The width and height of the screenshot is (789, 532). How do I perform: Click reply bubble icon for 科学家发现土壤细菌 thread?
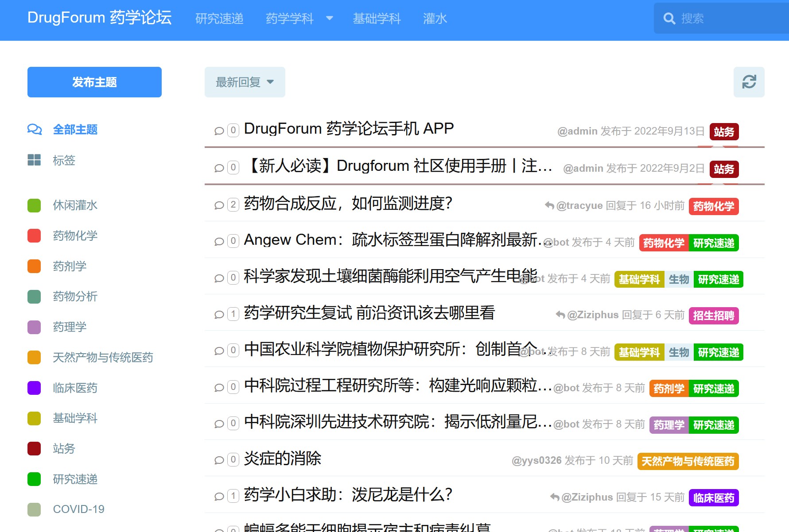click(x=219, y=278)
